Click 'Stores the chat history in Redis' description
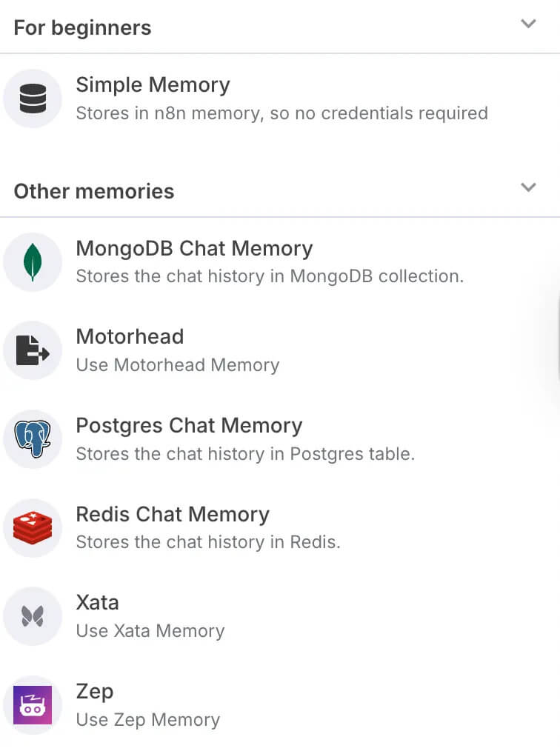The width and height of the screenshot is (560, 754). point(208,542)
